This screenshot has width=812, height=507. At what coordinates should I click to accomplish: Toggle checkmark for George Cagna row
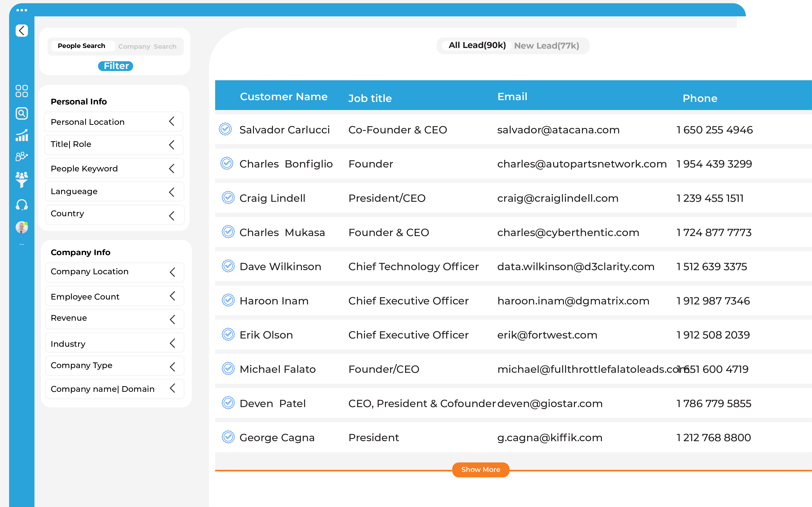tap(228, 437)
